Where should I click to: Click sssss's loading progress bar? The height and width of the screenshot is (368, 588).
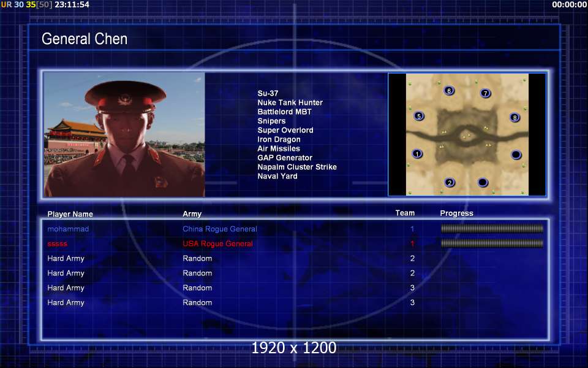[492, 243]
